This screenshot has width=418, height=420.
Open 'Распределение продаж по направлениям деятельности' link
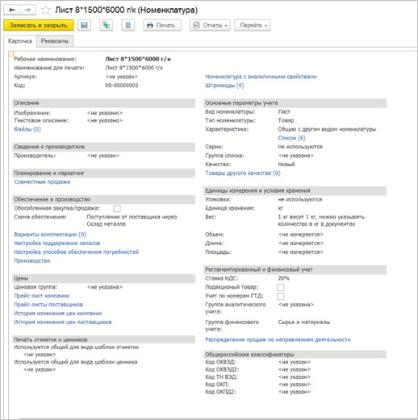278,340
